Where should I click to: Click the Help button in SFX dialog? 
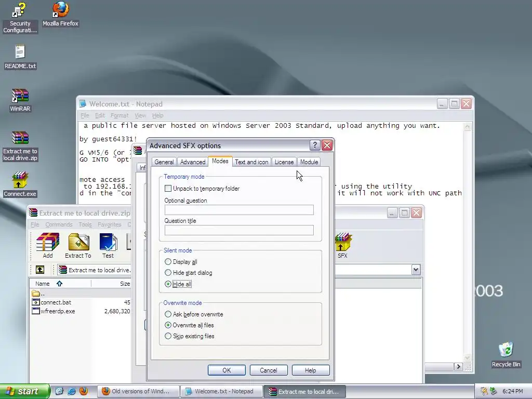pos(311,370)
